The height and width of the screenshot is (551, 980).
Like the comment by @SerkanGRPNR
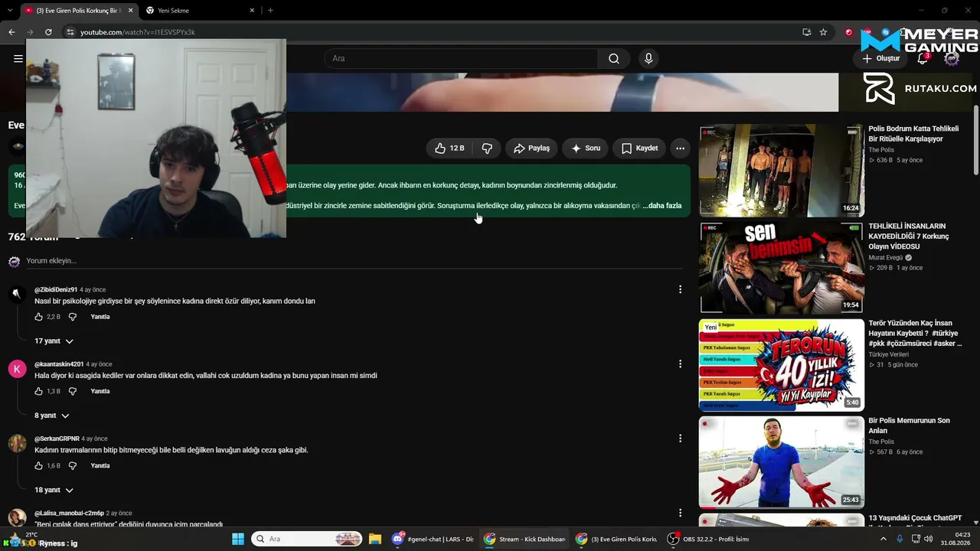click(39, 465)
